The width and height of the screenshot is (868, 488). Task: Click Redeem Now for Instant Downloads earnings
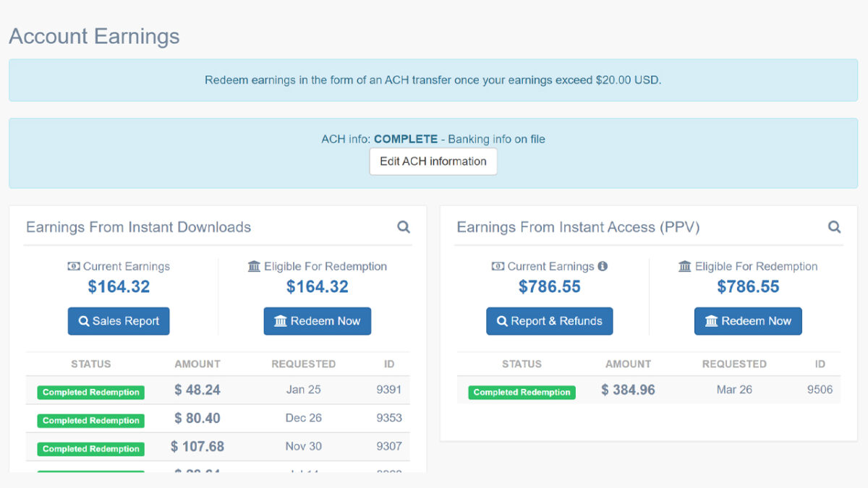(x=317, y=321)
